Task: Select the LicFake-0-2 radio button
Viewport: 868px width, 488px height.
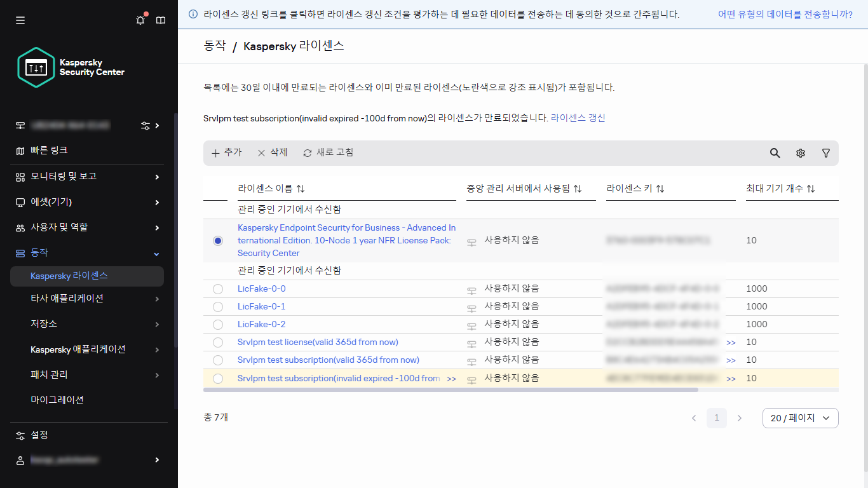Action: 218,324
